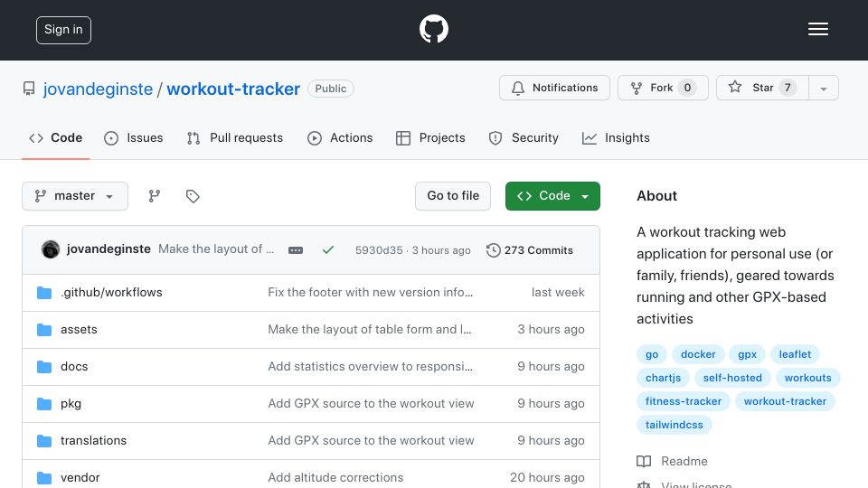Viewport: 868px width, 488px height.
Task: Select the tailwindcss topic tag
Action: [675, 425]
